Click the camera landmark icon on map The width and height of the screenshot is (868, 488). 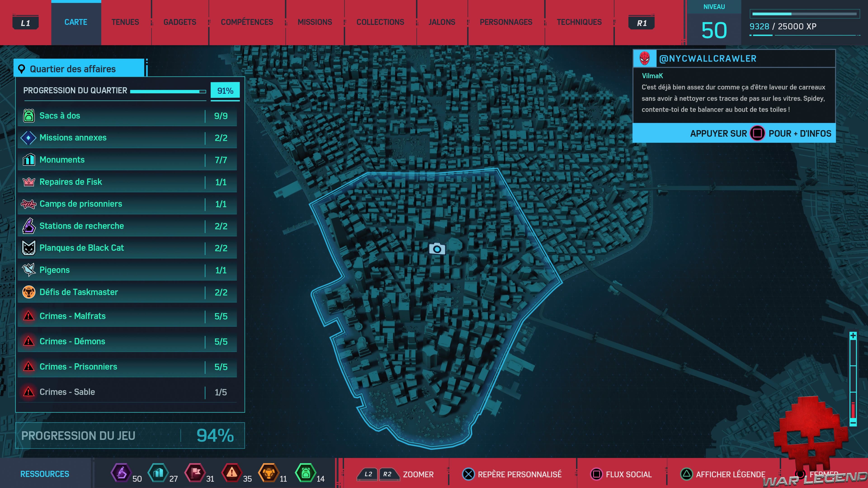(437, 249)
